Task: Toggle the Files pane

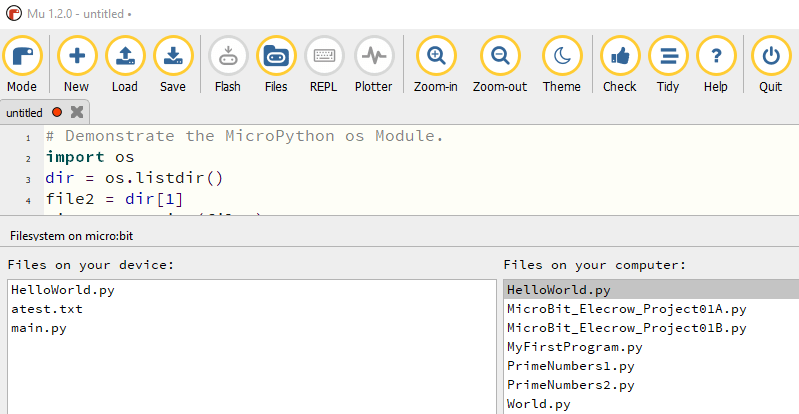Action: click(x=276, y=64)
